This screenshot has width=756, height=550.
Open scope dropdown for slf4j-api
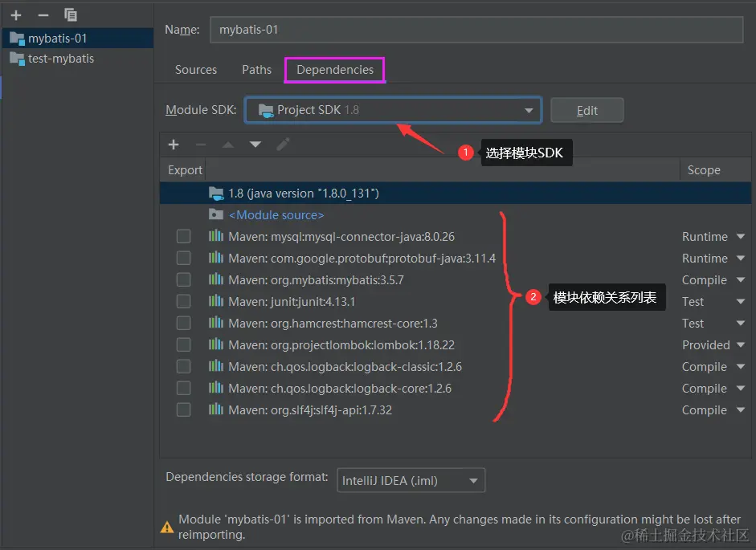tap(741, 410)
